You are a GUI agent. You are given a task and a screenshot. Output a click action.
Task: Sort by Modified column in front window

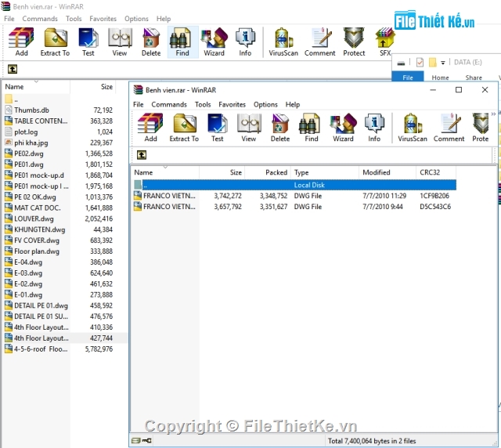pyautogui.click(x=387, y=172)
